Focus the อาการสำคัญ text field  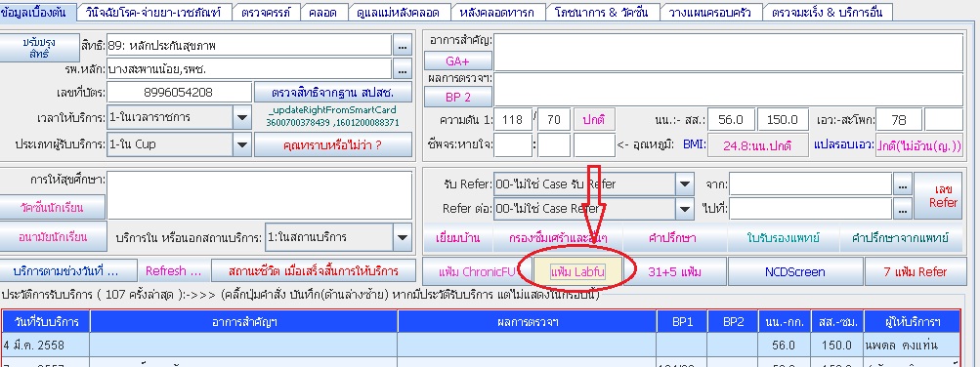click(729, 52)
